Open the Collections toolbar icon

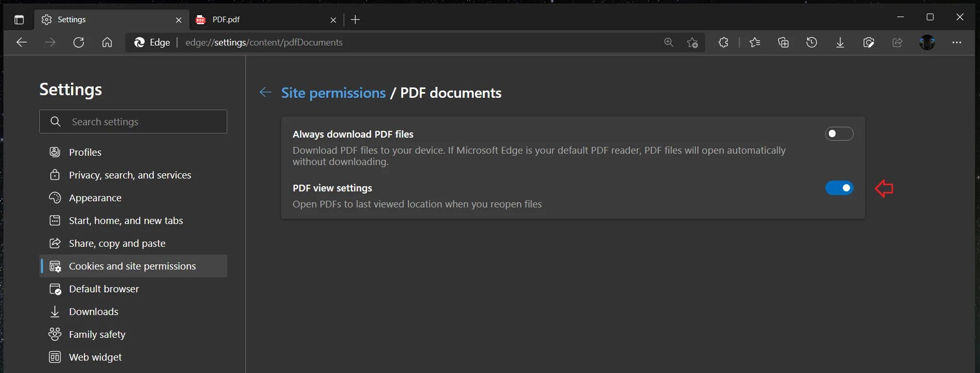[x=783, y=42]
